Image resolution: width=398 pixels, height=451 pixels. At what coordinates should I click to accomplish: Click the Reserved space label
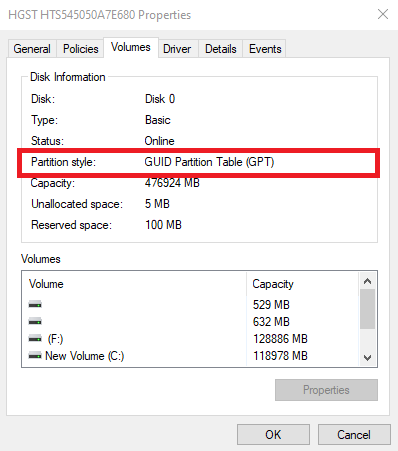[x=72, y=225]
